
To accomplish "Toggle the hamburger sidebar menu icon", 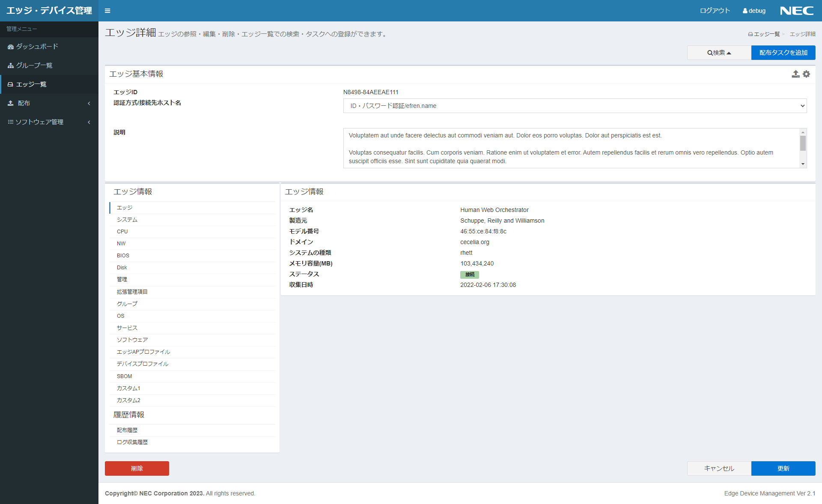I will (x=107, y=11).
